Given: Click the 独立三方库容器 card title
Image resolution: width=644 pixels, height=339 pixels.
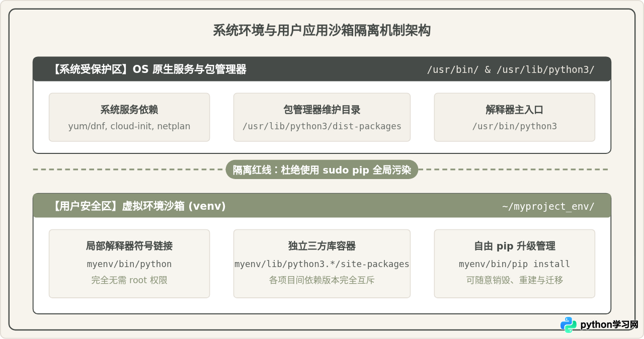Looking at the screenshot, I should 322,246.
